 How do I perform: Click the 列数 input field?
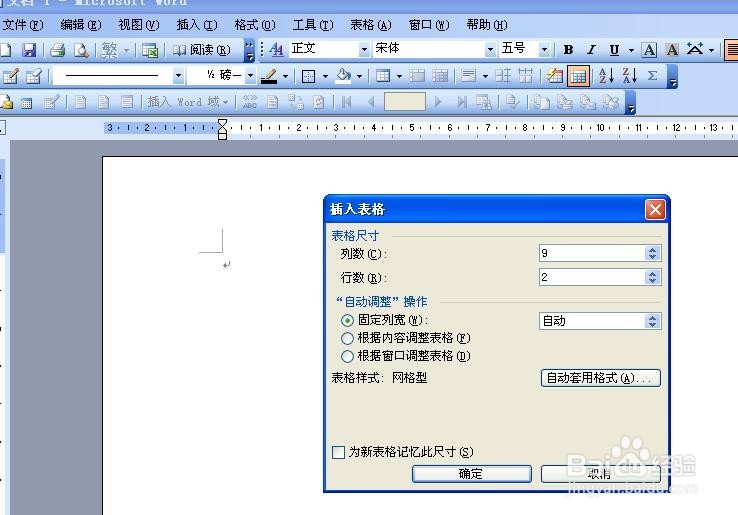tap(592, 253)
